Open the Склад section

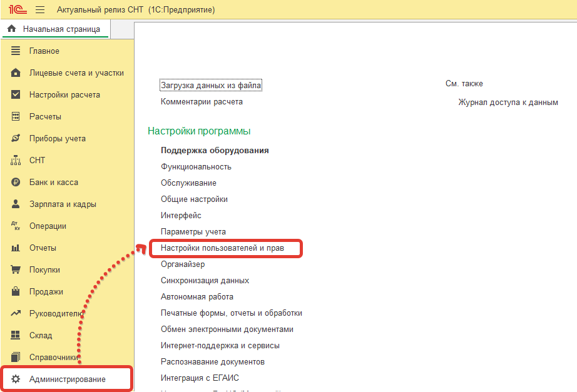point(41,335)
